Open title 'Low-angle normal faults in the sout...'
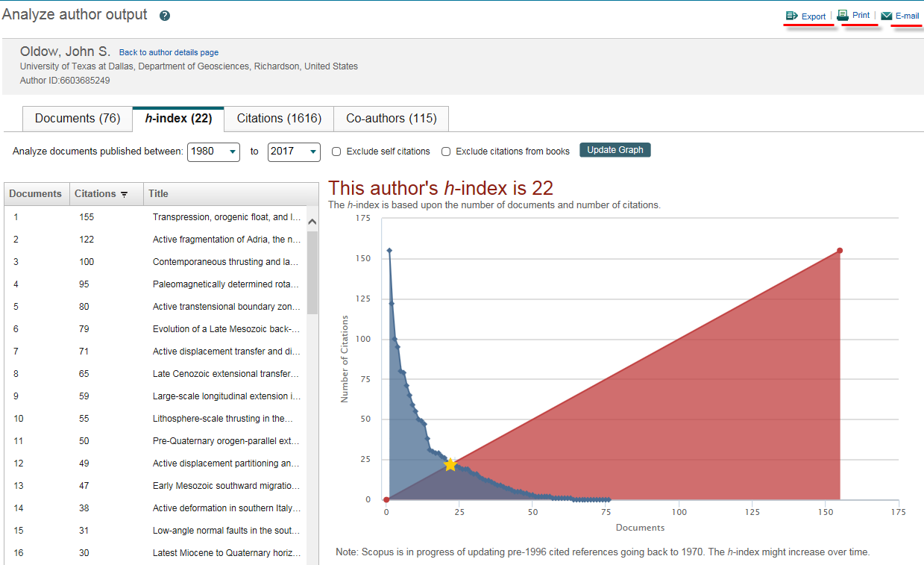 click(226, 531)
